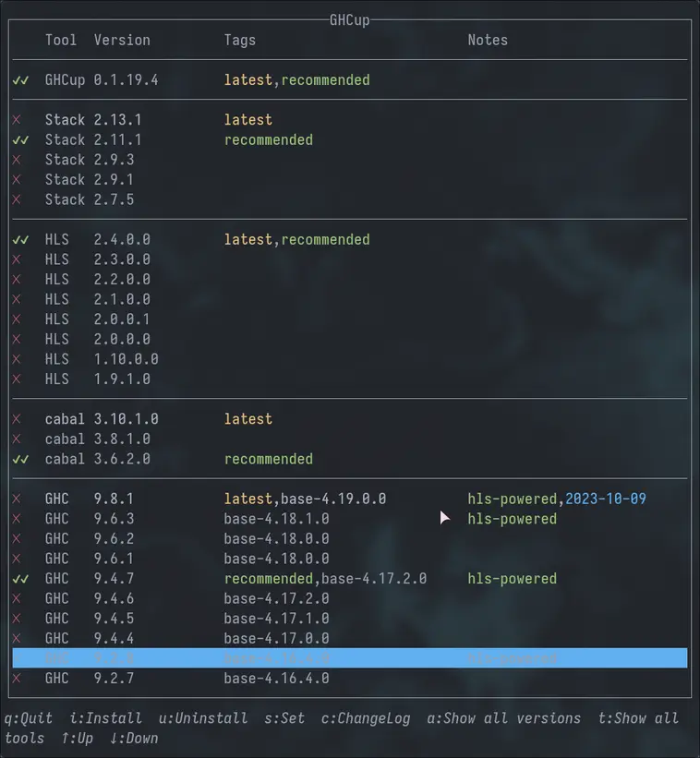Click the double checkmark beside GHC 9.4.7
Screen dimensions: 700x758
click(x=20, y=579)
